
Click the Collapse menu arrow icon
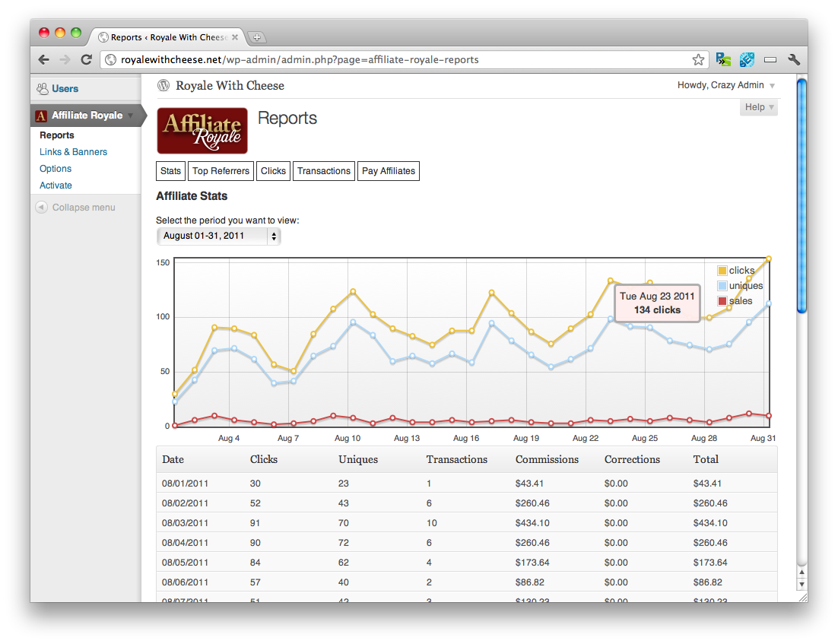pos(40,207)
